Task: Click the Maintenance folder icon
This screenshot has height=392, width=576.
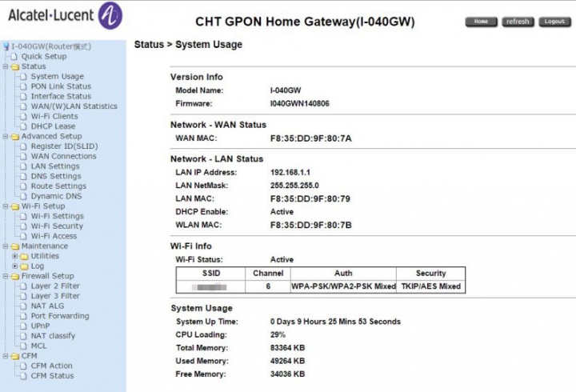Action: [x=15, y=246]
